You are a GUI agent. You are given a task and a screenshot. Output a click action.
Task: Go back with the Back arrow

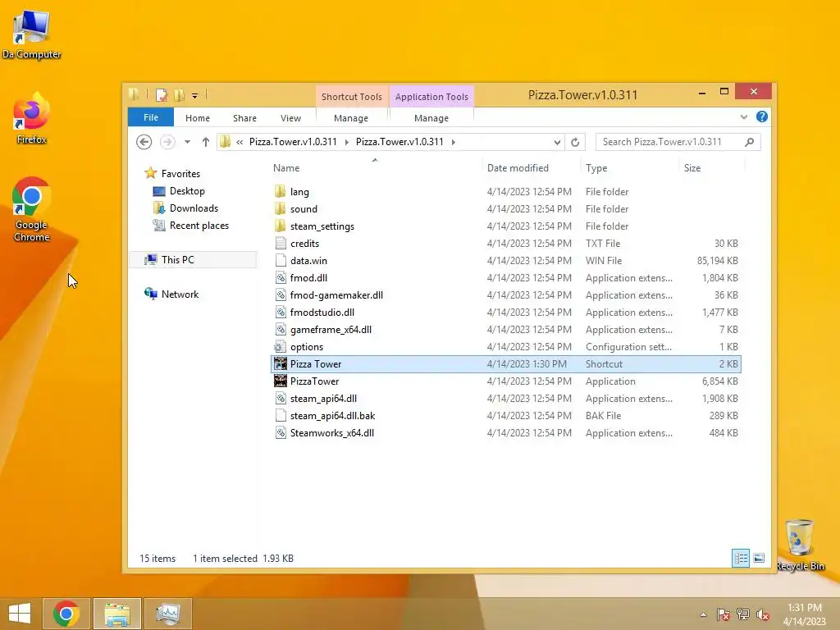[x=144, y=142]
